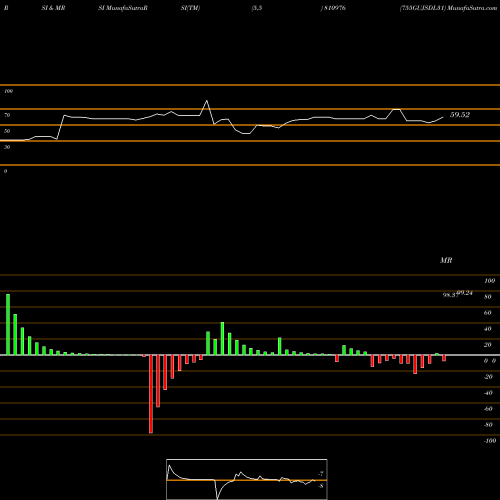The height and width of the screenshot is (500, 500).
Task: Click the MR axis label 40
Action: click(x=488, y=329)
